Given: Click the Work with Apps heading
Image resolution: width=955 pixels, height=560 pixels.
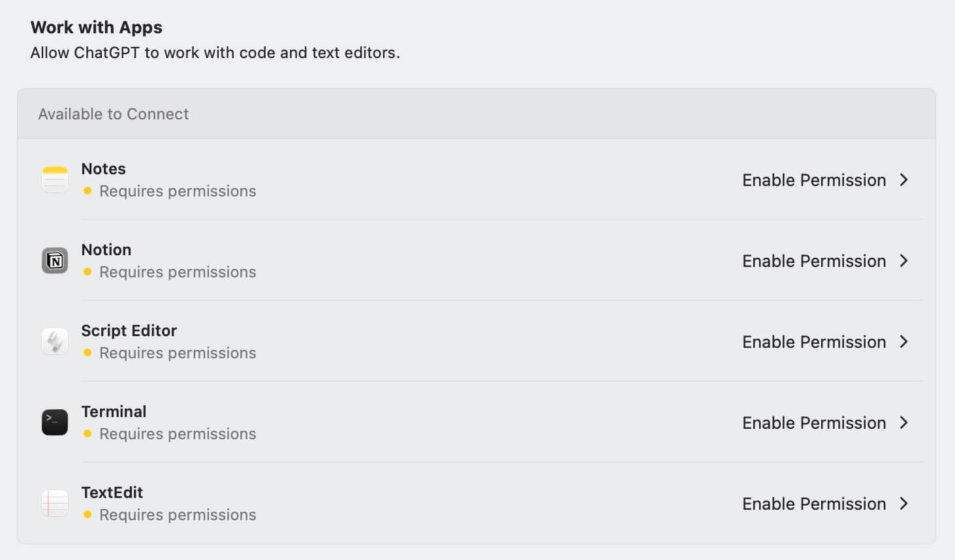Looking at the screenshot, I should [97, 27].
